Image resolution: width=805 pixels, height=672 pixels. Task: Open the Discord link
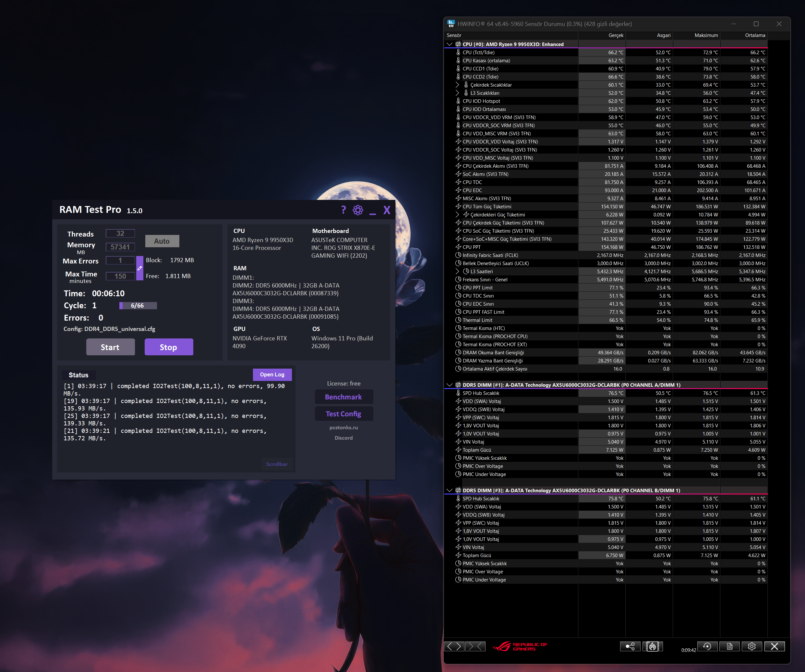(343, 438)
